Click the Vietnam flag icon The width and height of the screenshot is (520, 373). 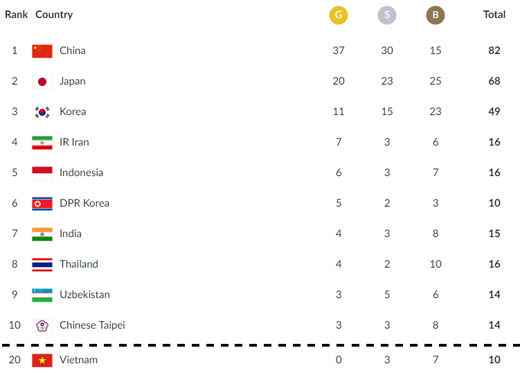pos(42,360)
